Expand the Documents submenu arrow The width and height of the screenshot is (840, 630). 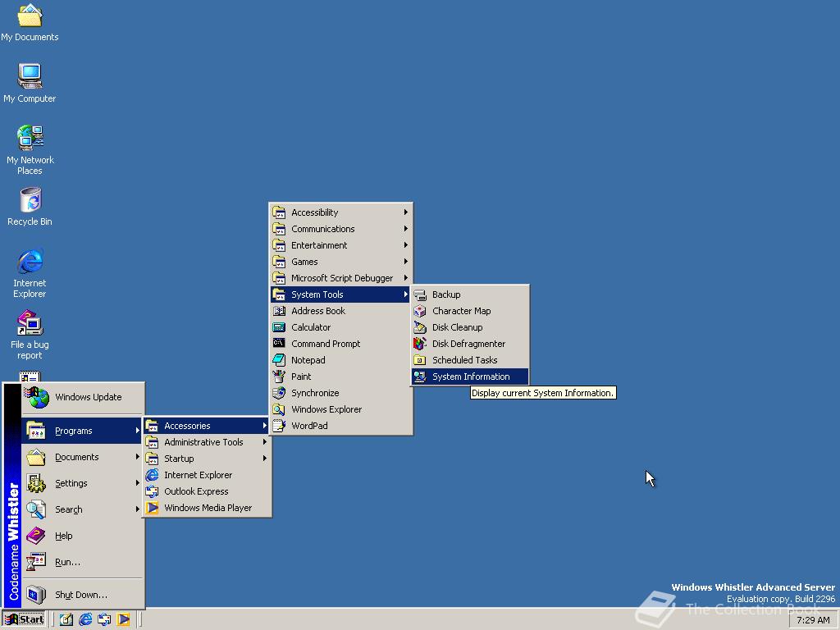pos(138,457)
